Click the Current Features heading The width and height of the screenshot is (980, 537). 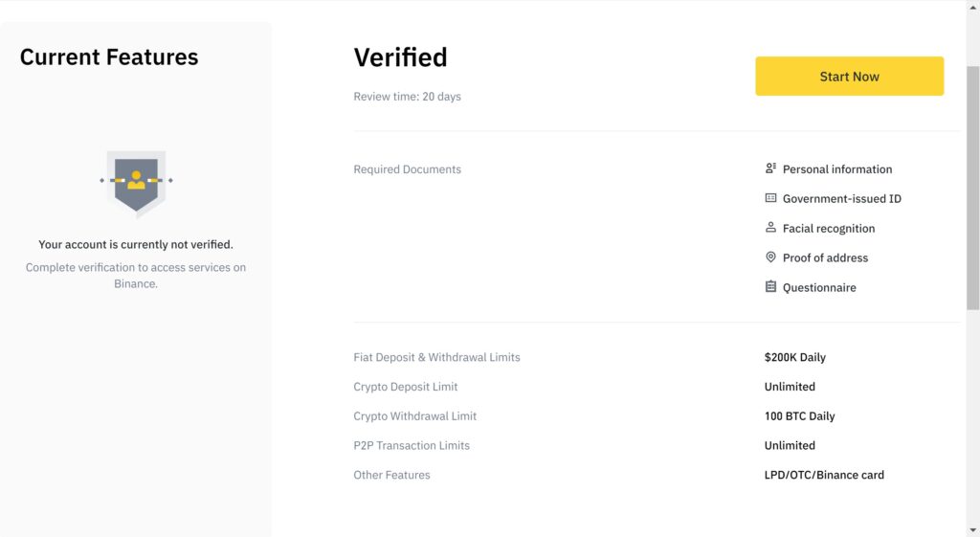[x=109, y=56]
